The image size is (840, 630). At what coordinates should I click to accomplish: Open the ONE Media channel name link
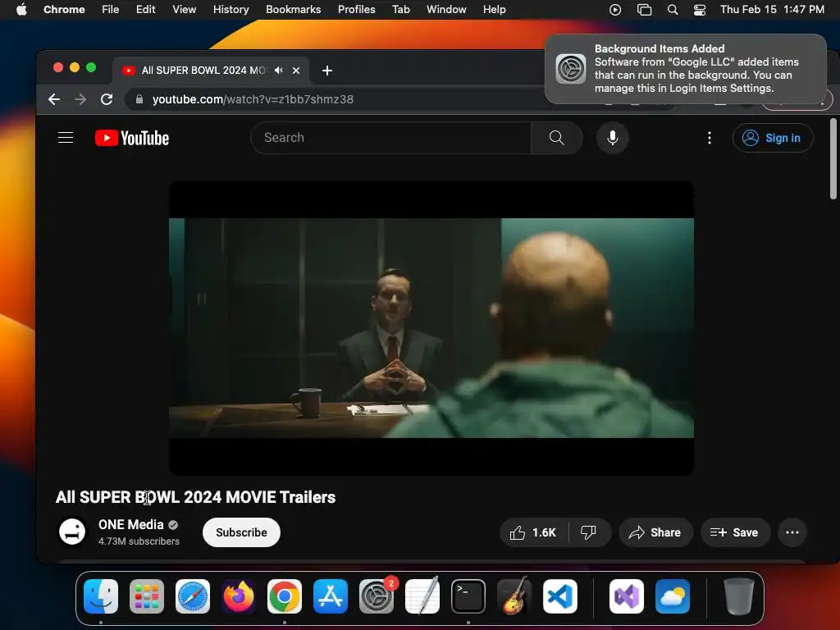coord(130,524)
